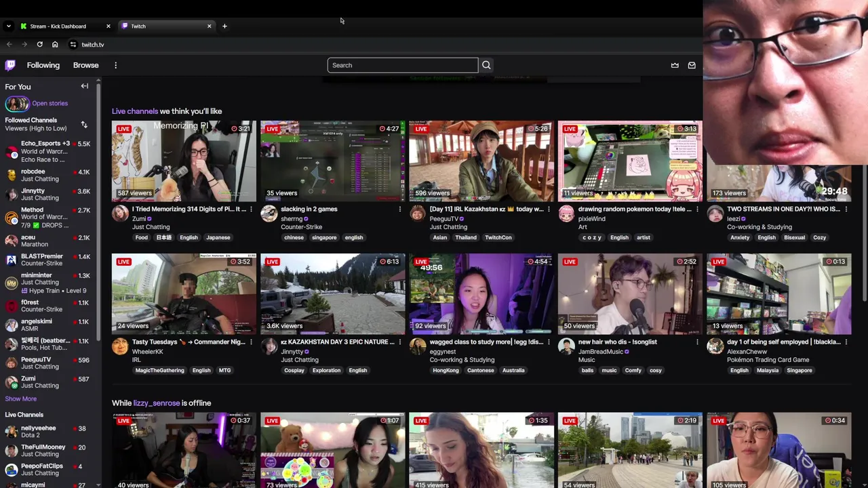The height and width of the screenshot is (488, 868).
Task: Go back in browser history
Action: click(x=9, y=45)
